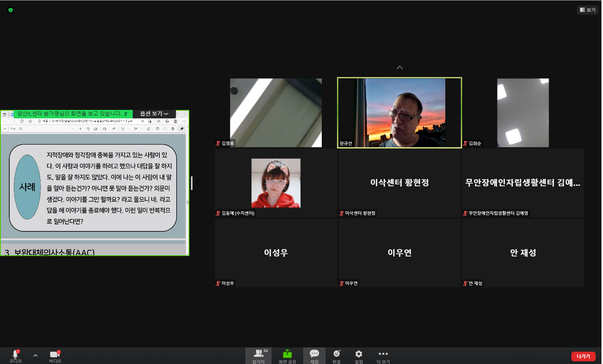Expand audio options arrow next to 오디오
Viewport: 603px width, 364px height.
point(35,356)
